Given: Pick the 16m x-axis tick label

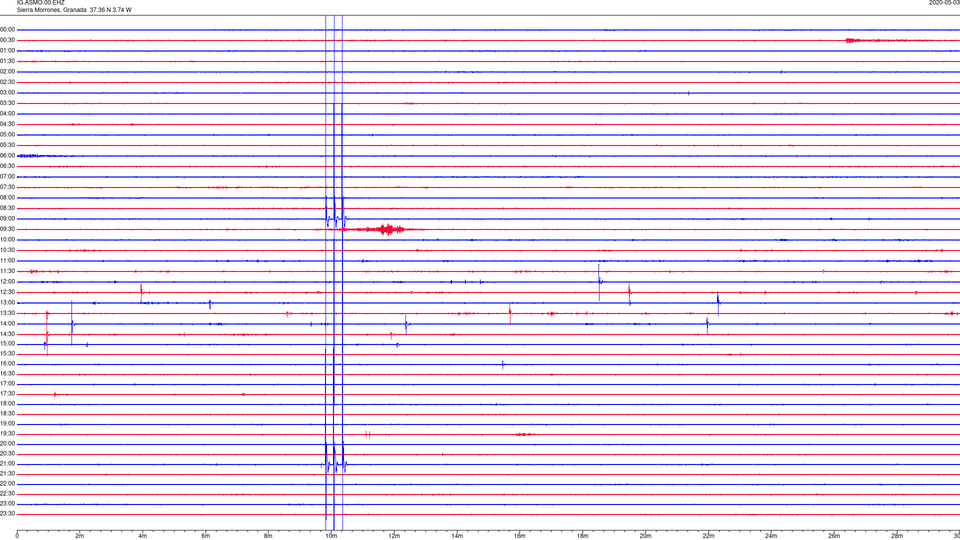Looking at the screenshot, I should point(520,536).
